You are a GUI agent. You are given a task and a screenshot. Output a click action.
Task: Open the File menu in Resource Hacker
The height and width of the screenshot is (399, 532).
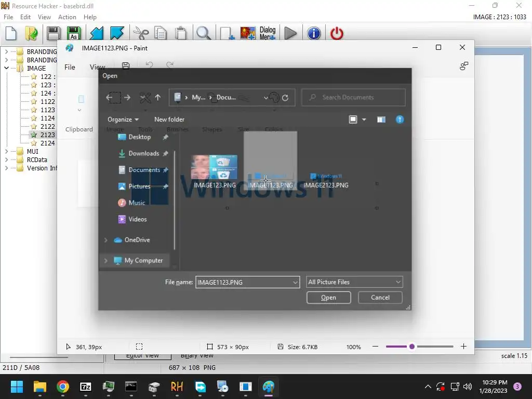pyautogui.click(x=8, y=17)
